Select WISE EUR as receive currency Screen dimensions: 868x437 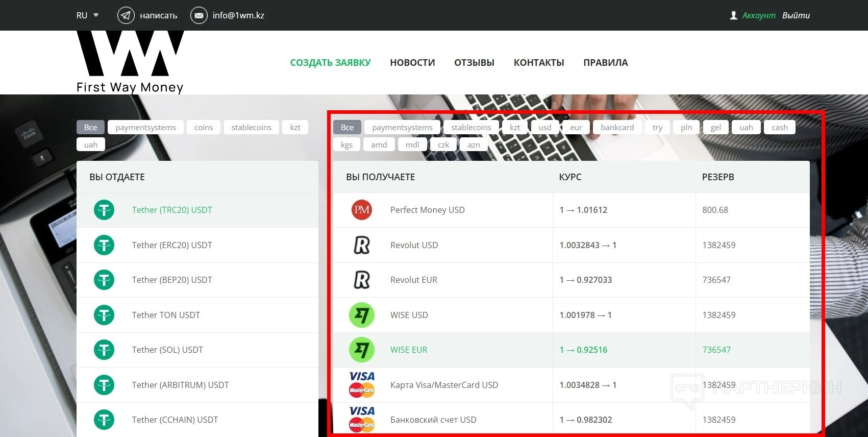[572, 350]
